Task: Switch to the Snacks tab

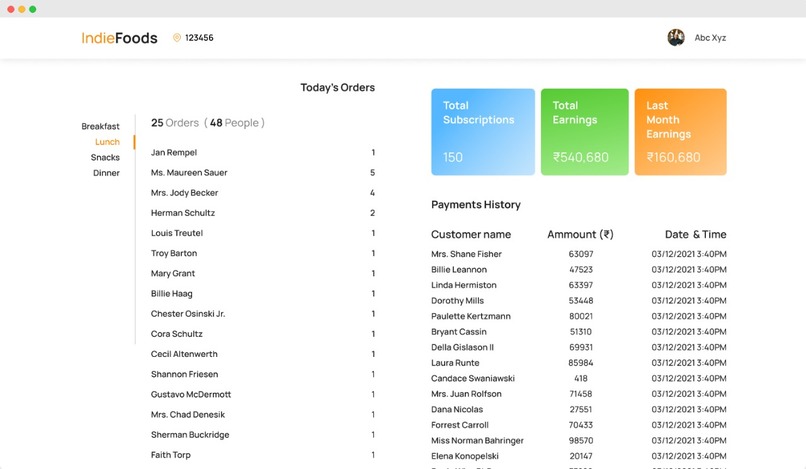Action: click(x=105, y=157)
